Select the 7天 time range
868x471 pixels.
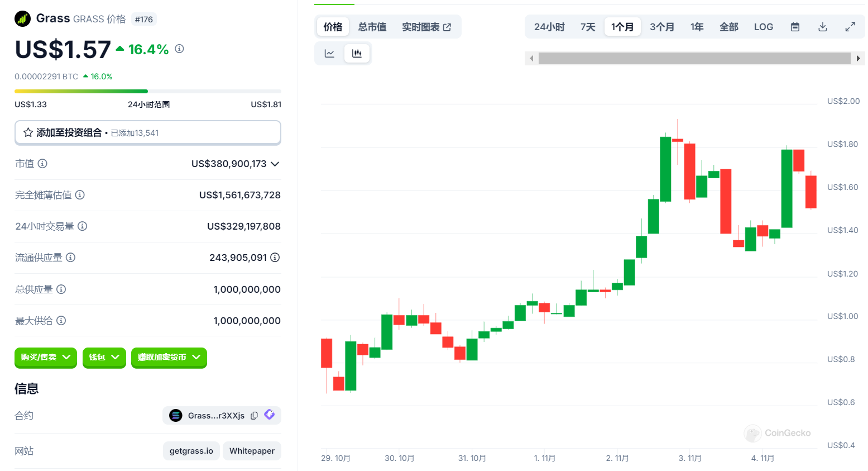pyautogui.click(x=588, y=27)
